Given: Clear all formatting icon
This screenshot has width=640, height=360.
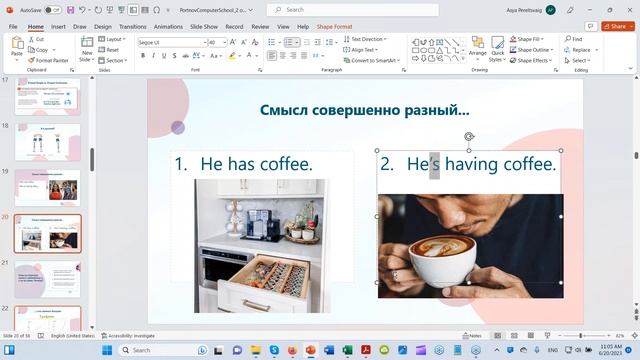Looking at the screenshot, I should 255,42.
